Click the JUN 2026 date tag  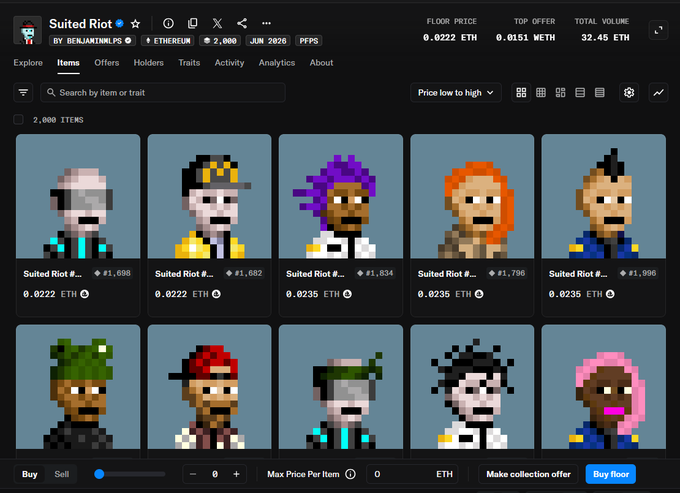pos(268,41)
